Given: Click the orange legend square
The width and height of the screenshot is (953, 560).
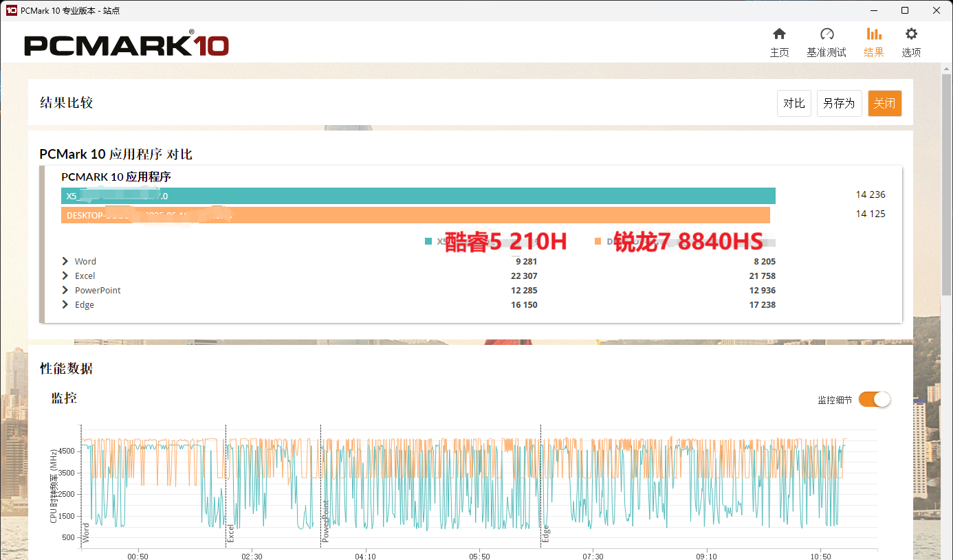Looking at the screenshot, I should [598, 241].
